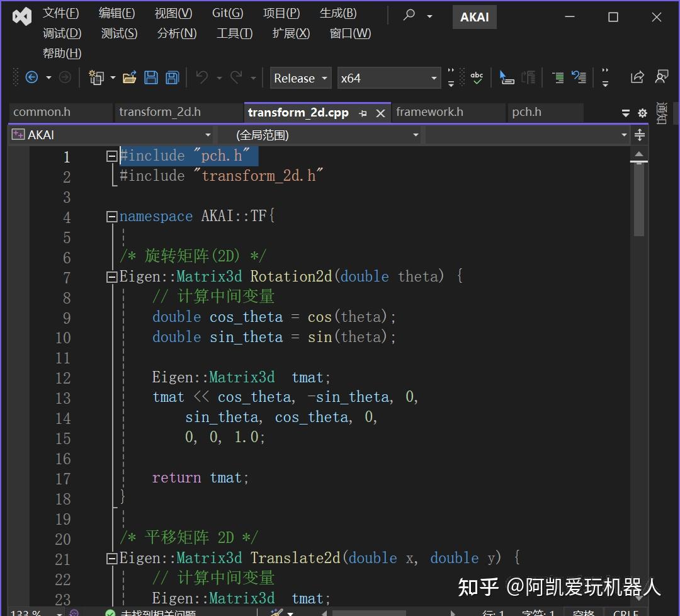The image size is (680, 616).
Task: Open a file using the Open File icon
Action: coord(129,77)
